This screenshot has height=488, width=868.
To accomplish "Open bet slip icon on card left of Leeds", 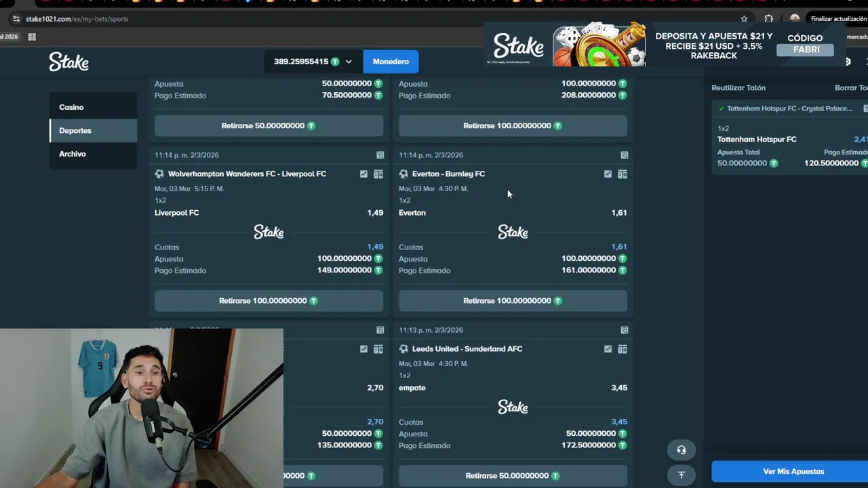I will (380, 330).
